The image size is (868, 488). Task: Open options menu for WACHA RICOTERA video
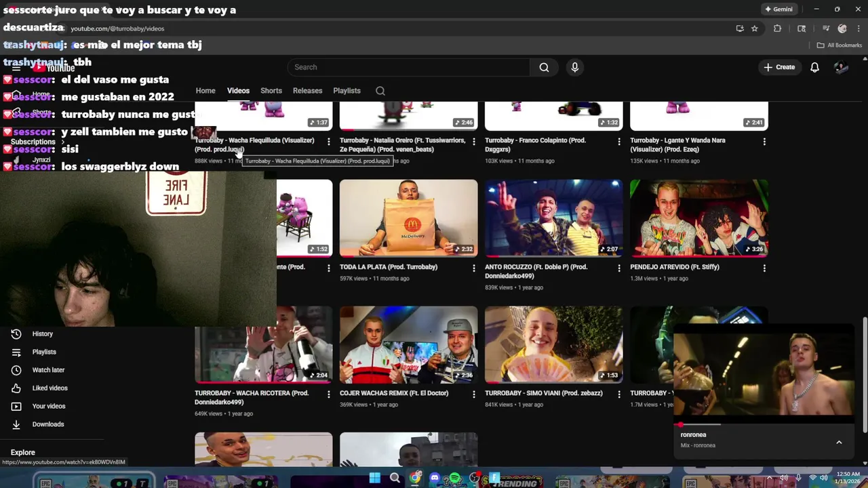click(329, 394)
